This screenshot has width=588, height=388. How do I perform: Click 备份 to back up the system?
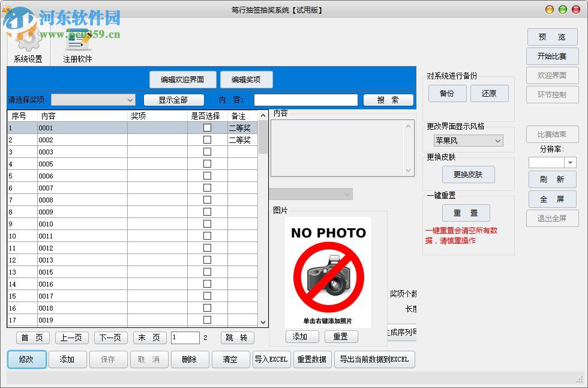coord(447,93)
